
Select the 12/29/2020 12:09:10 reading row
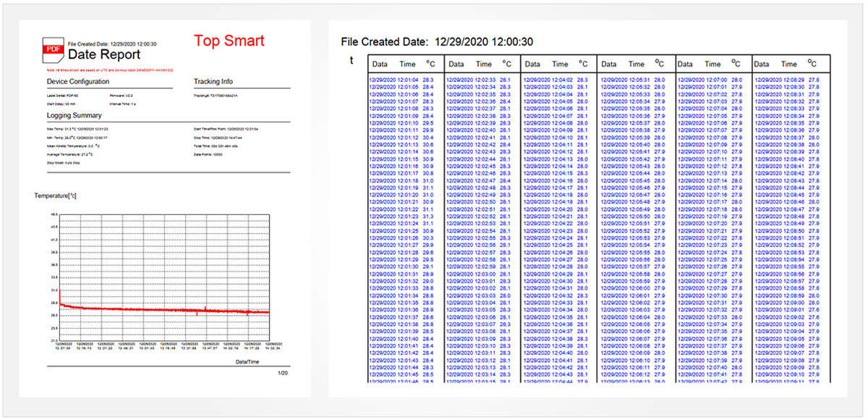point(788,374)
